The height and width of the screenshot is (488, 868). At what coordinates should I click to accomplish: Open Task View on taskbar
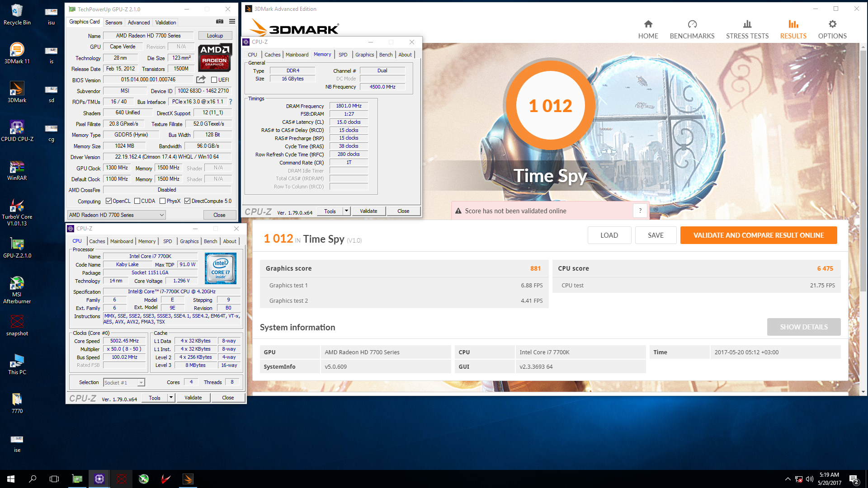[54, 479]
